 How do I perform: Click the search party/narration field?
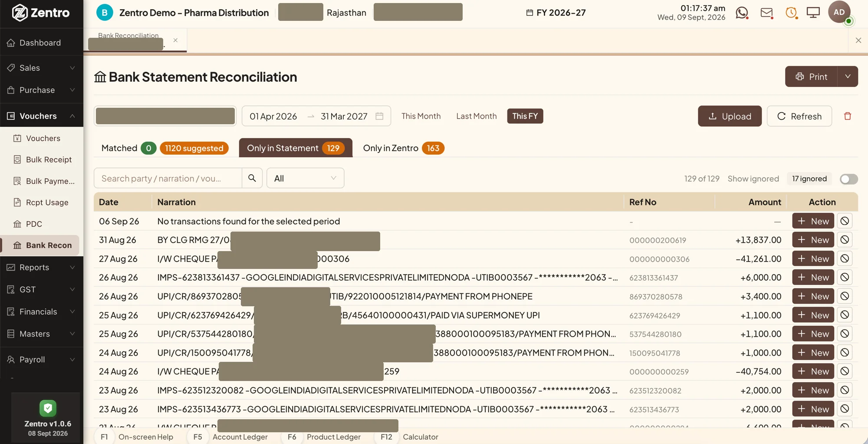pyautogui.click(x=168, y=178)
